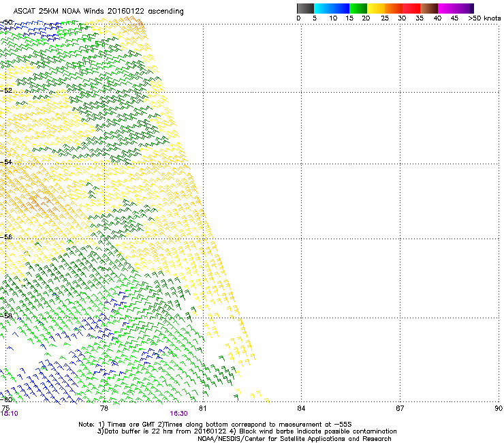The image size is (504, 443).
Task: Click the note line about data buffer
Action: pos(247,431)
